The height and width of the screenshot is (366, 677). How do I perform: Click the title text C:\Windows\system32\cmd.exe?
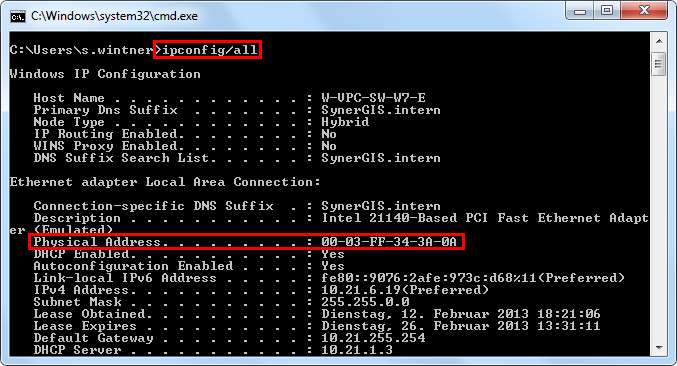pyautogui.click(x=114, y=16)
